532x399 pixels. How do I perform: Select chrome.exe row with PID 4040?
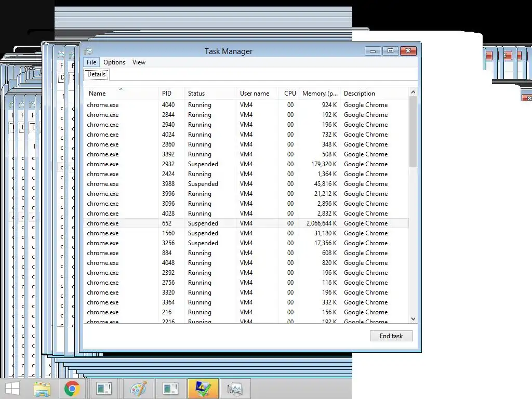click(246, 105)
